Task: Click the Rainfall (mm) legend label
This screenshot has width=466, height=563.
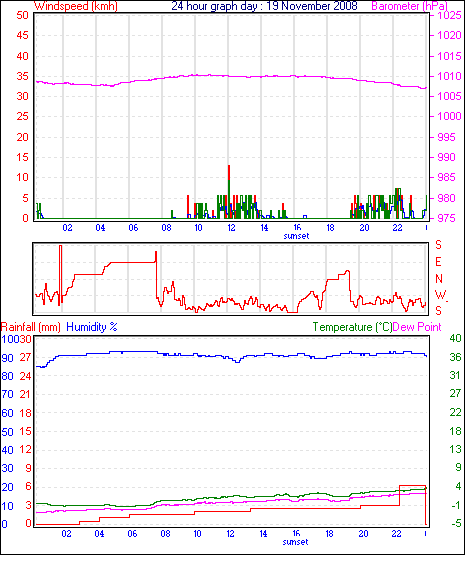Action: click(31, 327)
